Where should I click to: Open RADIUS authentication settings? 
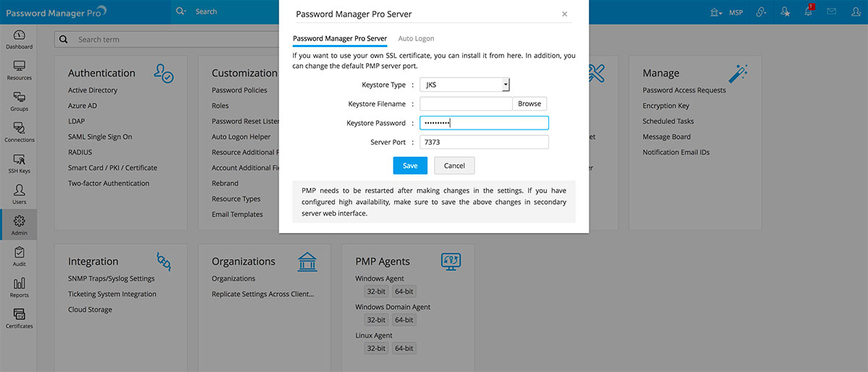(80, 152)
